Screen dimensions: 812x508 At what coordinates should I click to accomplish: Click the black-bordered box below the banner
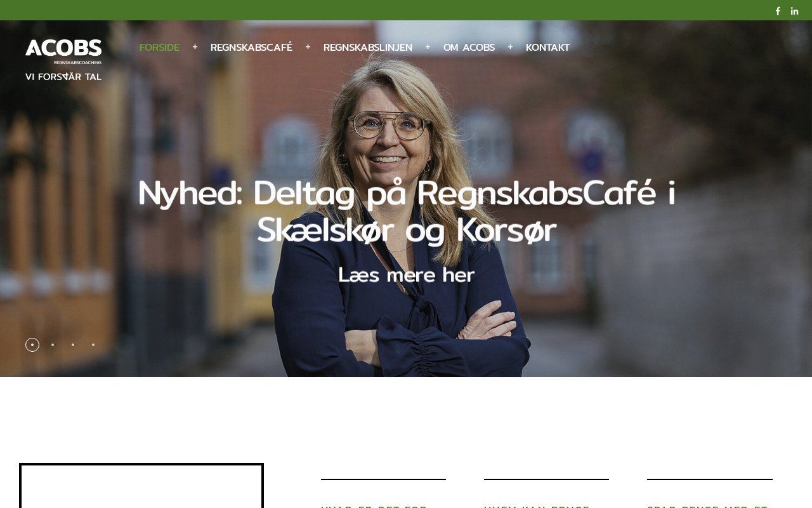[x=141, y=486]
